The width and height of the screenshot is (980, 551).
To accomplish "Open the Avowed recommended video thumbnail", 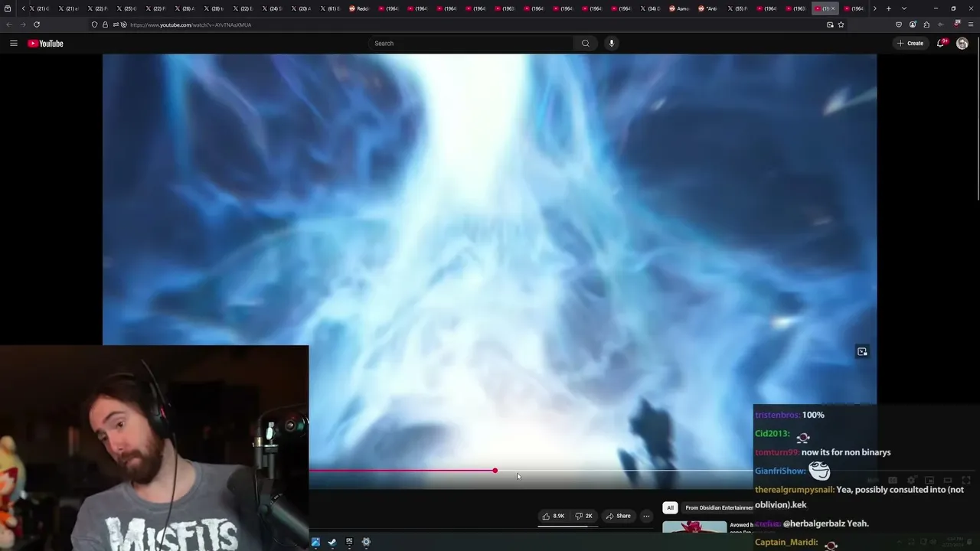I will [694, 527].
